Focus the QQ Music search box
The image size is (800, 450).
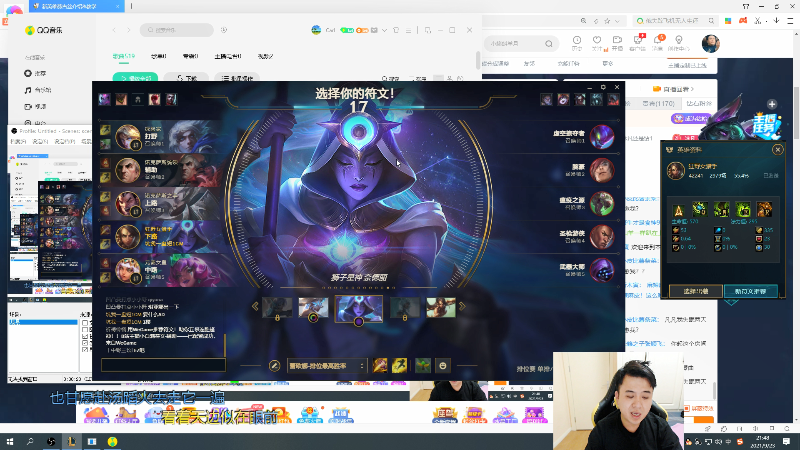(177, 30)
